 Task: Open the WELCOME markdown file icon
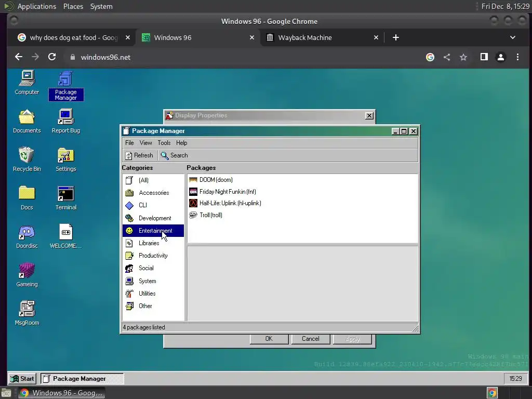coord(66,237)
